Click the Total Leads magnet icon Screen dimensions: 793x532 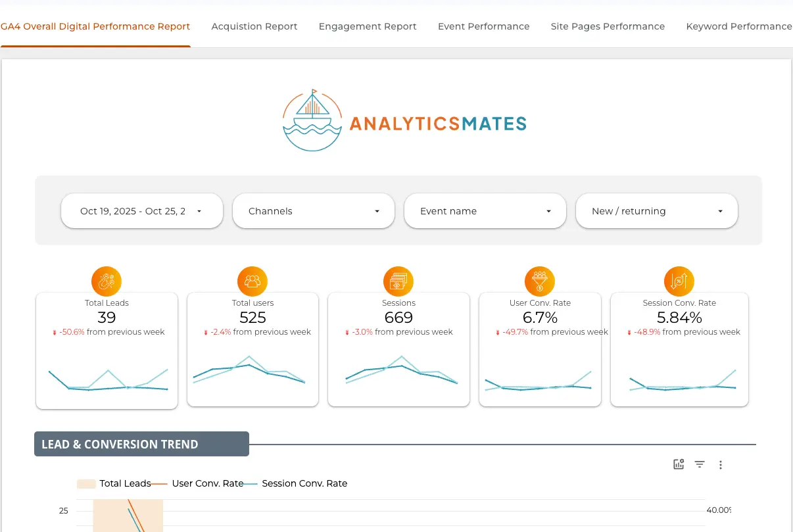pyautogui.click(x=107, y=281)
